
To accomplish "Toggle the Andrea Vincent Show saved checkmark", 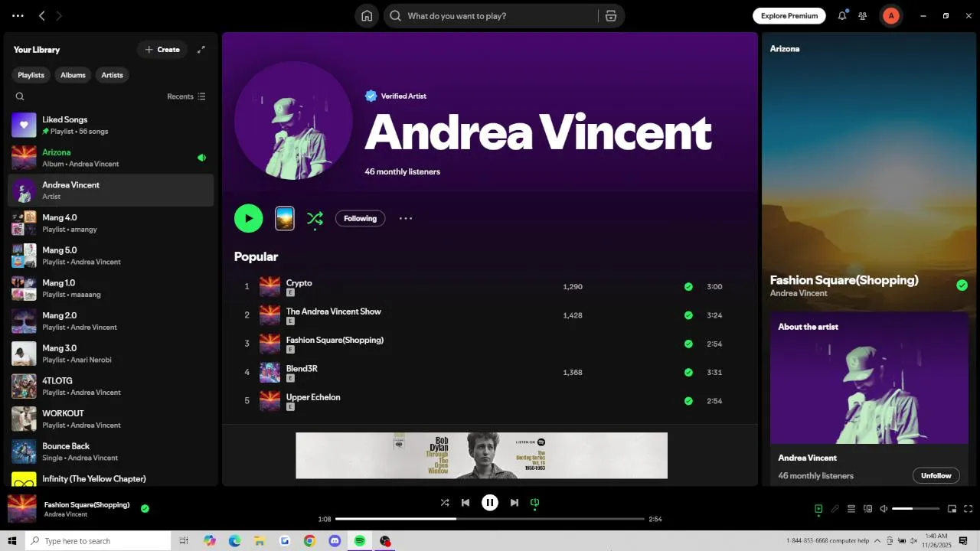I will click(x=688, y=315).
